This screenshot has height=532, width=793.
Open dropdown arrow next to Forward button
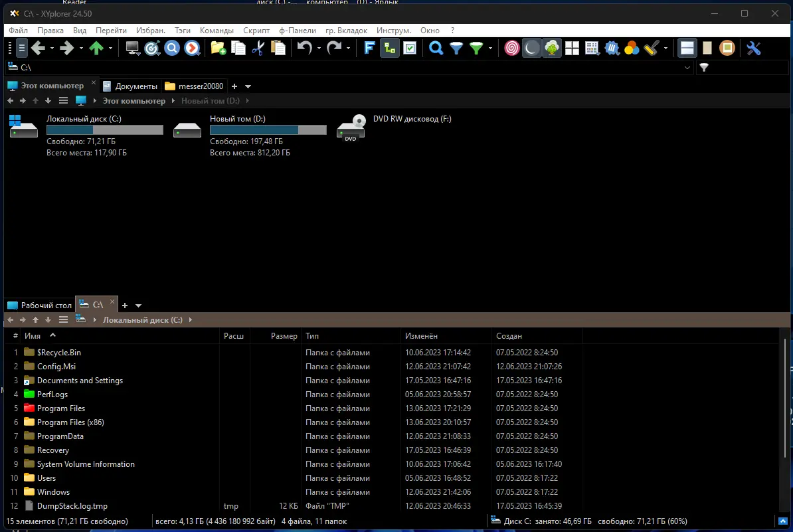81,48
